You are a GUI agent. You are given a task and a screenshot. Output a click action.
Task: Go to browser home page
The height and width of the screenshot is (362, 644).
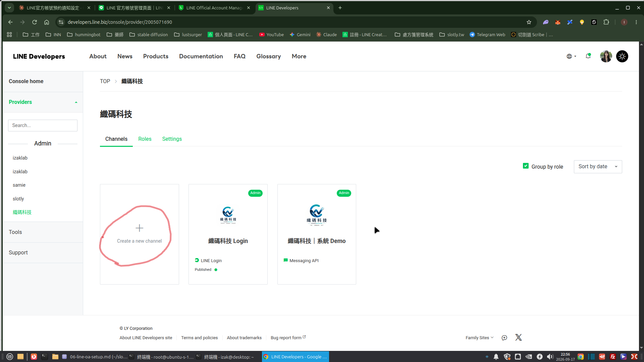(47, 22)
